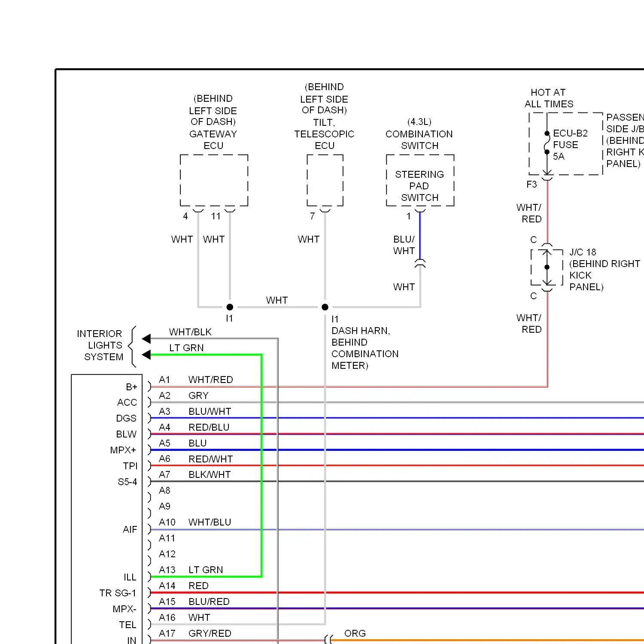Viewport: 644px width, 644px height.
Task: Click the A17 GRY/RED pin label
Action: point(195,633)
